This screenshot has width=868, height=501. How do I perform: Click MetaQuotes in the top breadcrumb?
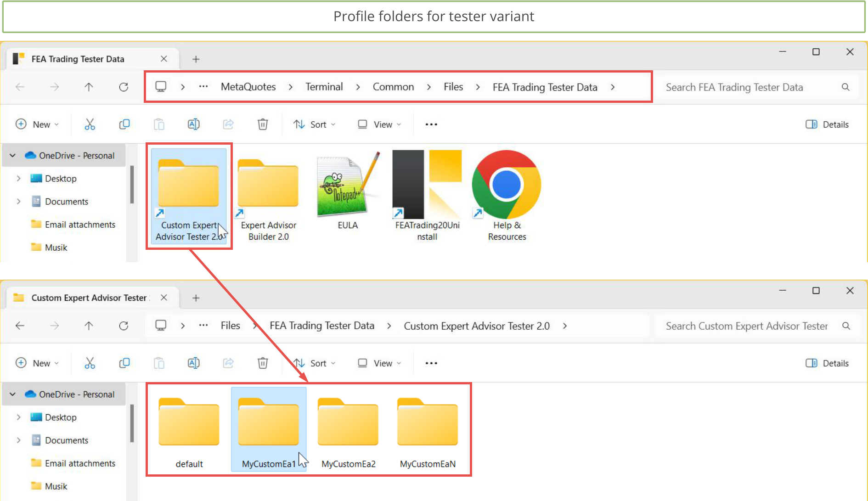[x=248, y=87]
